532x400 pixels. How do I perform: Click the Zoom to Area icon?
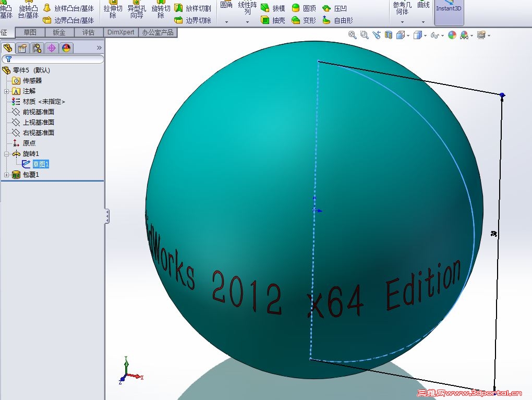(365, 35)
